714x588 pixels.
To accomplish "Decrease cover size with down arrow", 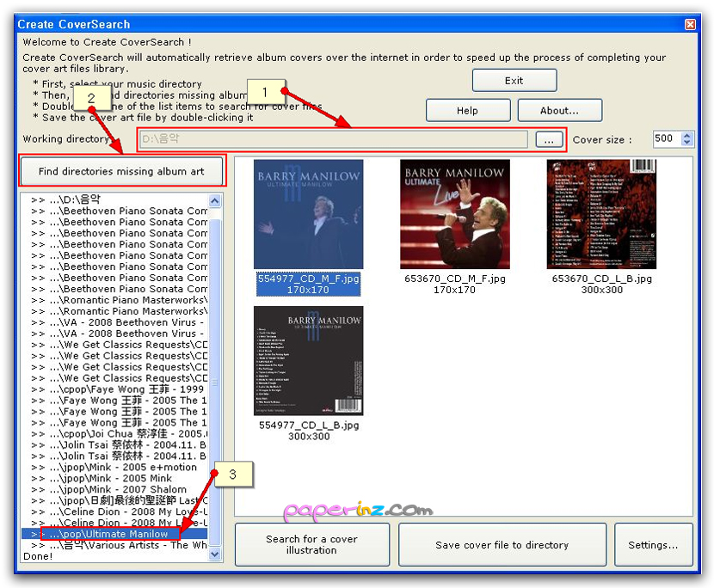I will click(687, 143).
